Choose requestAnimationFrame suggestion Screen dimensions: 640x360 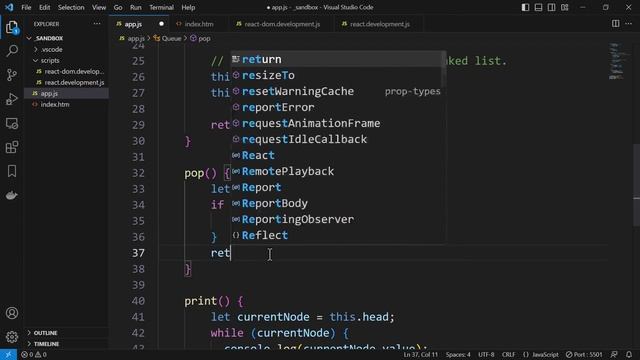coord(338,123)
